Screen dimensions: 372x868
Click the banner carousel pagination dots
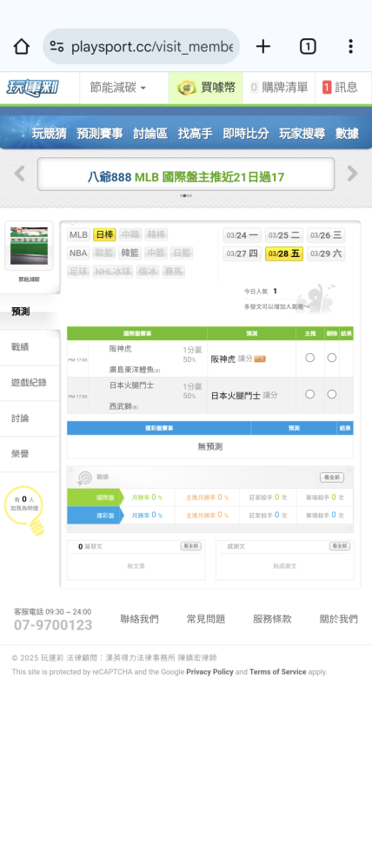click(x=186, y=195)
